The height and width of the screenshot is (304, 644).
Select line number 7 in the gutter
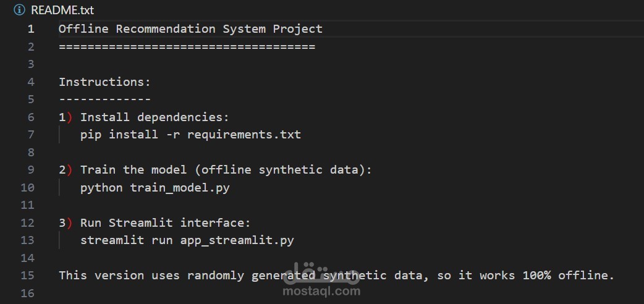(x=31, y=134)
